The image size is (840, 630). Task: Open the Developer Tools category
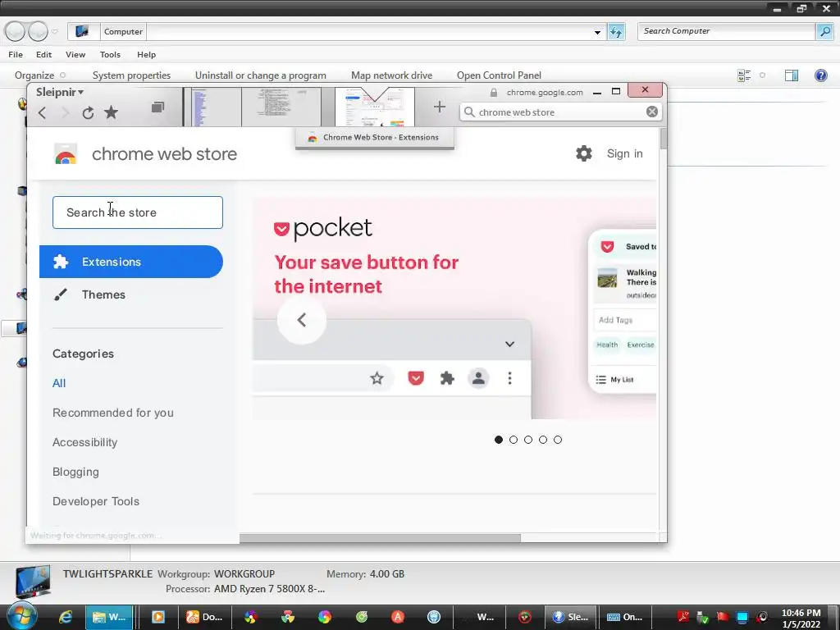pos(96,501)
